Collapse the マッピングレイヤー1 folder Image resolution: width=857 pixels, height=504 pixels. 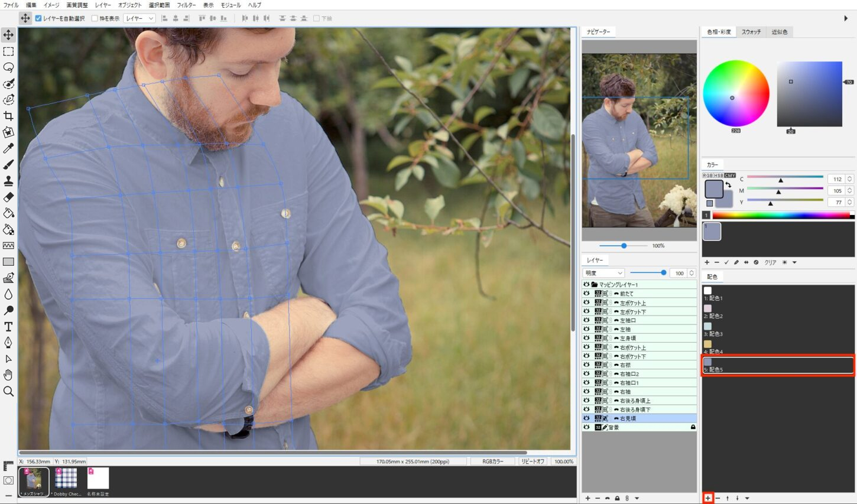595,285
